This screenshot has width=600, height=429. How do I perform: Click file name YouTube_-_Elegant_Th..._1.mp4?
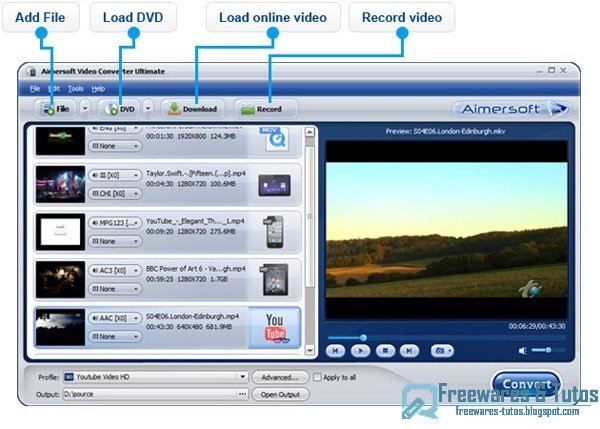(195, 221)
